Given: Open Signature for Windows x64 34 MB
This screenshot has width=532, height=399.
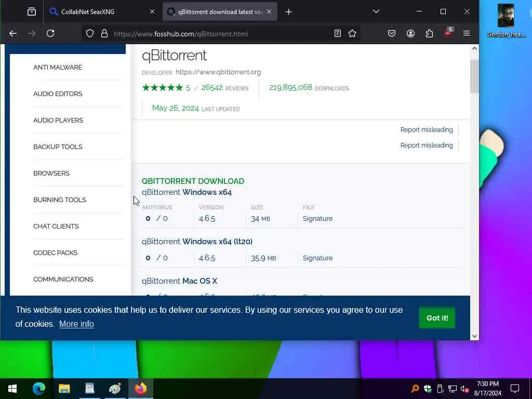Looking at the screenshot, I should 317,219.
